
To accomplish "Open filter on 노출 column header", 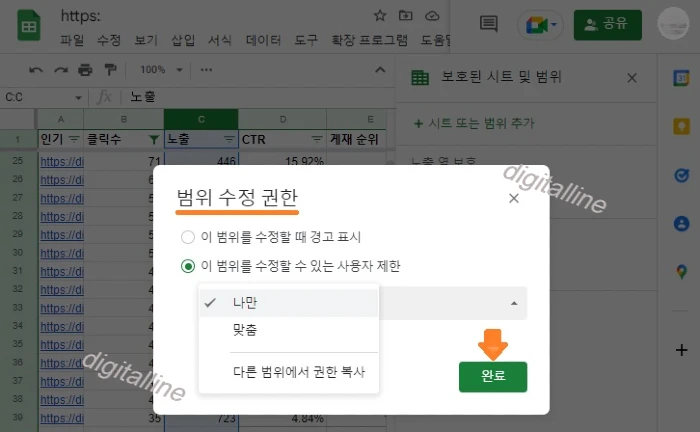I will [229, 140].
